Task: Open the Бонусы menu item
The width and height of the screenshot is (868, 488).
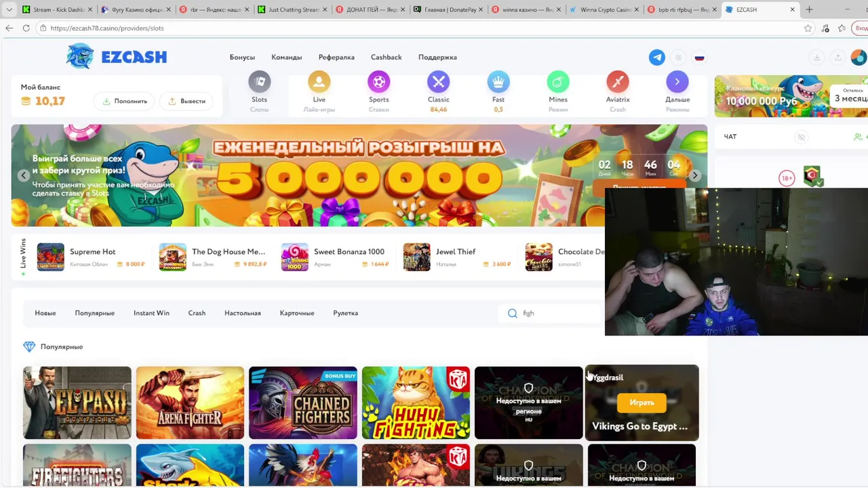Action: pyautogui.click(x=242, y=58)
